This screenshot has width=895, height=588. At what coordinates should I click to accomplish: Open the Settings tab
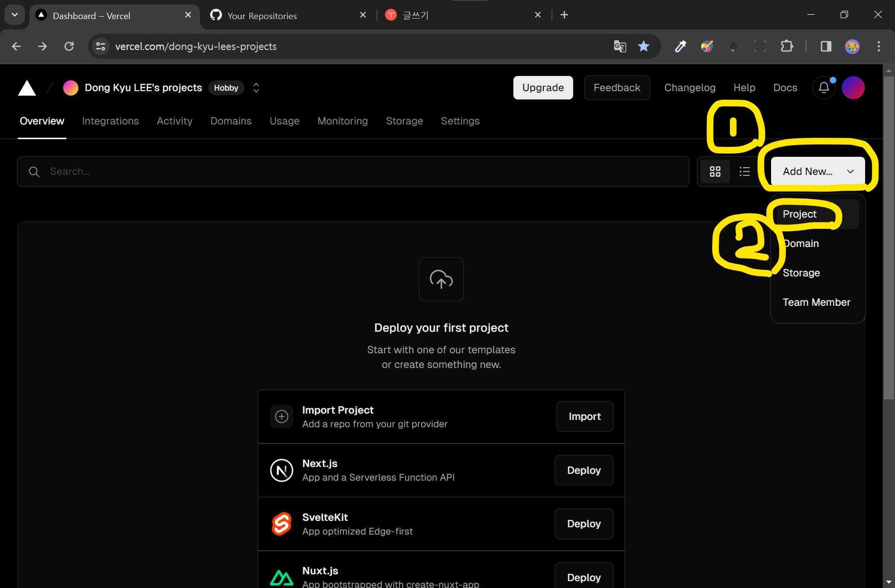460,121
